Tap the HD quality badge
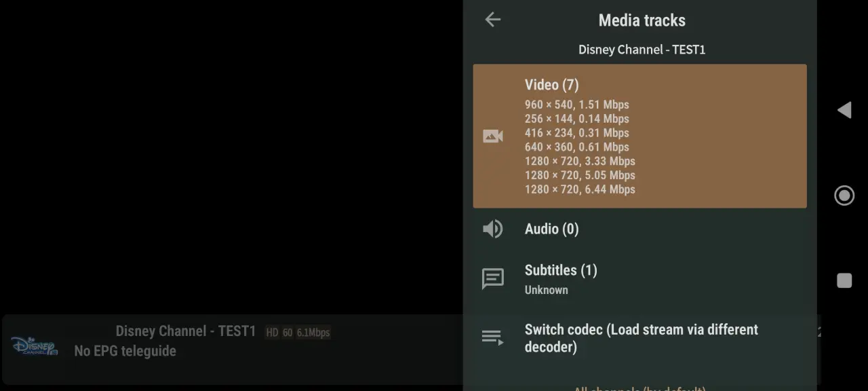Screen dimensions: 868x391 point(272,333)
